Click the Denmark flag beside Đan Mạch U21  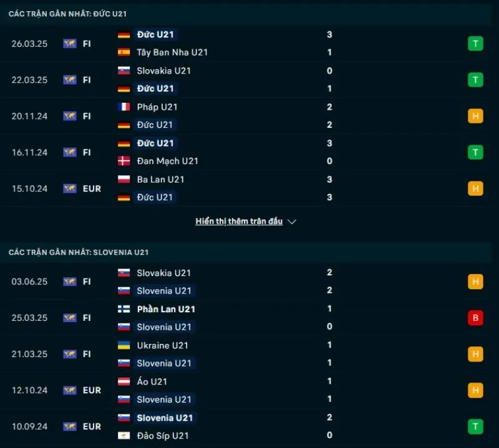[123, 161]
